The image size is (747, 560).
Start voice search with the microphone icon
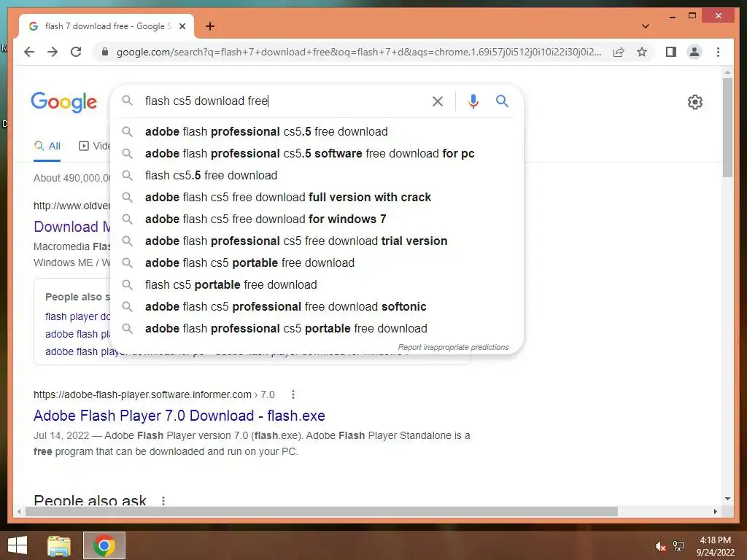(473, 101)
